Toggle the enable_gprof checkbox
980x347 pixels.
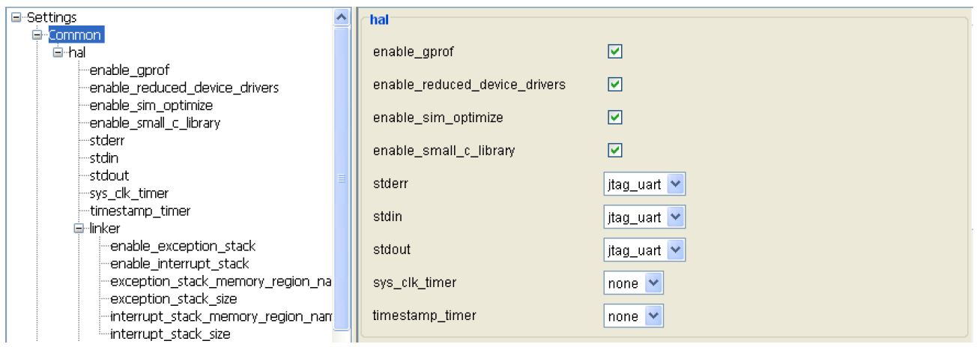pyautogui.click(x=614, y=51)
